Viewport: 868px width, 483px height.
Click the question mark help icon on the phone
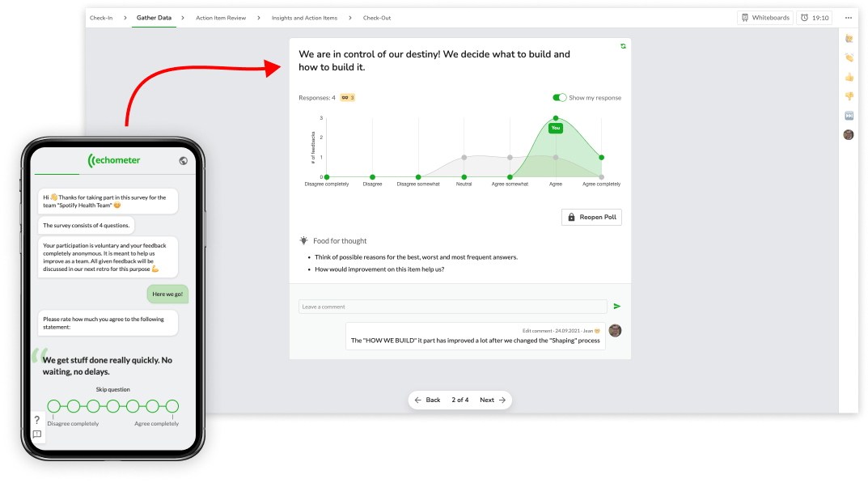[x=36, y=420]
